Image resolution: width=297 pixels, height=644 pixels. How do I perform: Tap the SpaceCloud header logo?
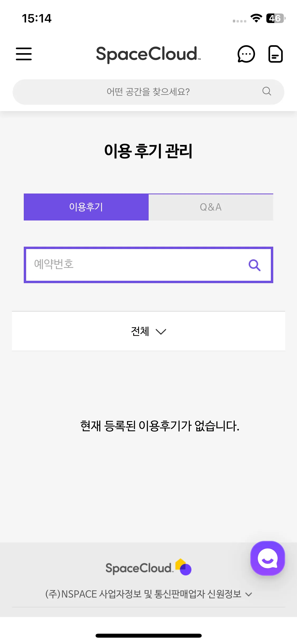(x=148, y=54)
